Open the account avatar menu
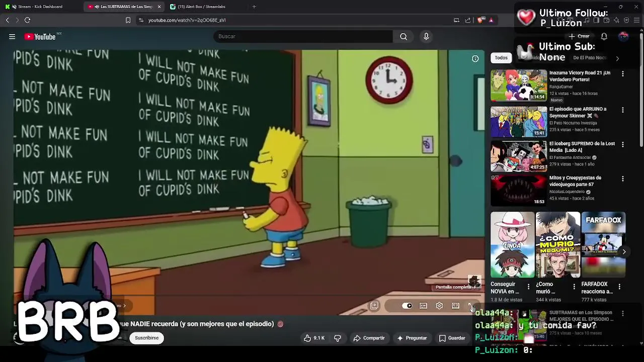Viewport: 644px width, 362px height. (x=623, y=36)
